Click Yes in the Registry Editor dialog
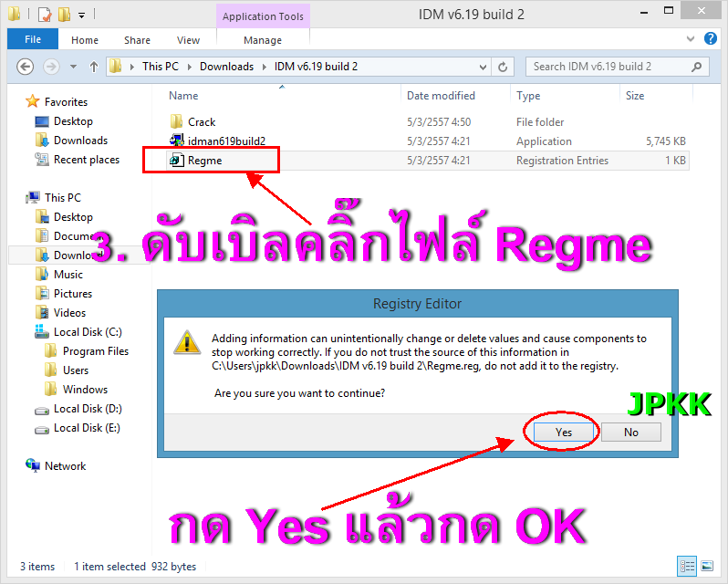 pyautogui.click(x=564, y=433)
